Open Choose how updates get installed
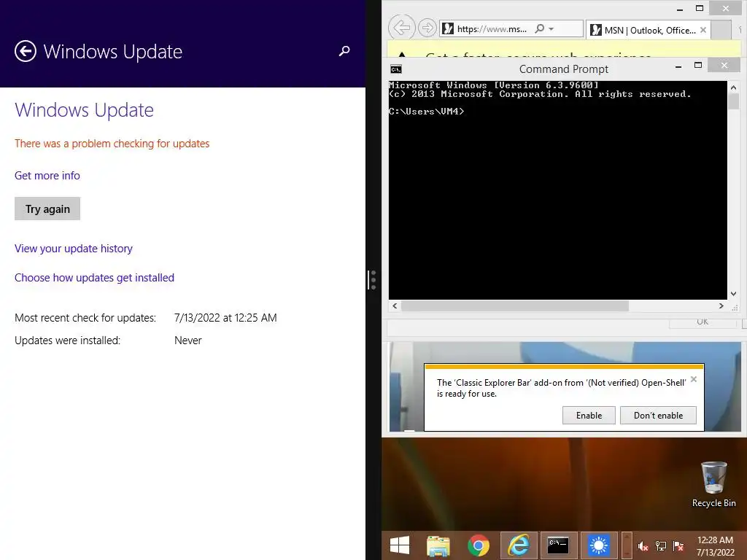Screen dimensions: 747x560 click(94, 278)
